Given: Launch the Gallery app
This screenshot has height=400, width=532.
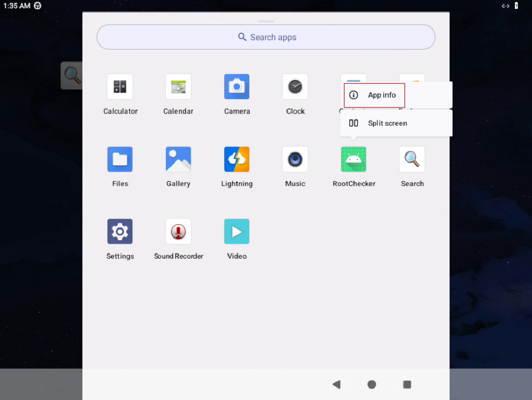Looking at the screenshot, I should [x=178, y=160].
